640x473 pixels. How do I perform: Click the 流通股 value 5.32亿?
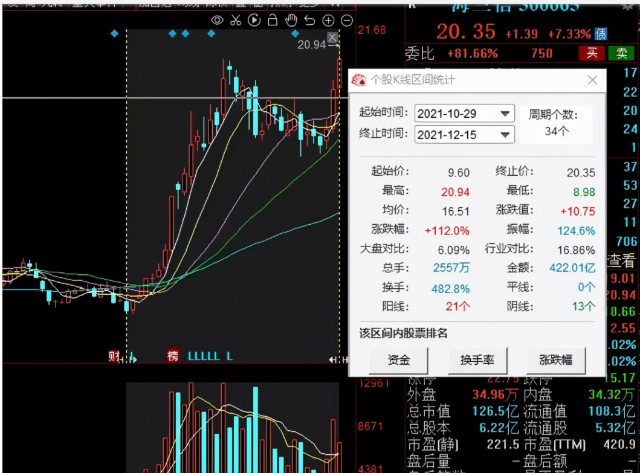point(615,428)
